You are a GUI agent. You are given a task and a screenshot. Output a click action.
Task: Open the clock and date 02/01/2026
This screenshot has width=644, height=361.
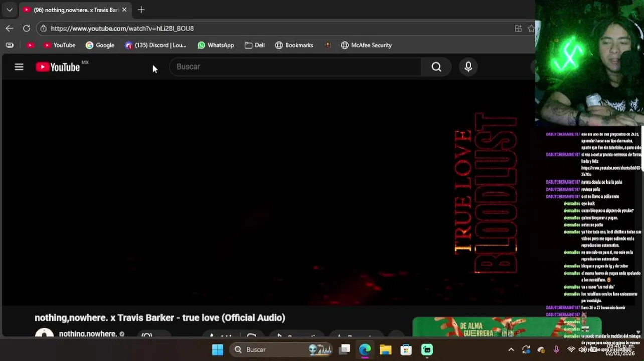[620, 349]
